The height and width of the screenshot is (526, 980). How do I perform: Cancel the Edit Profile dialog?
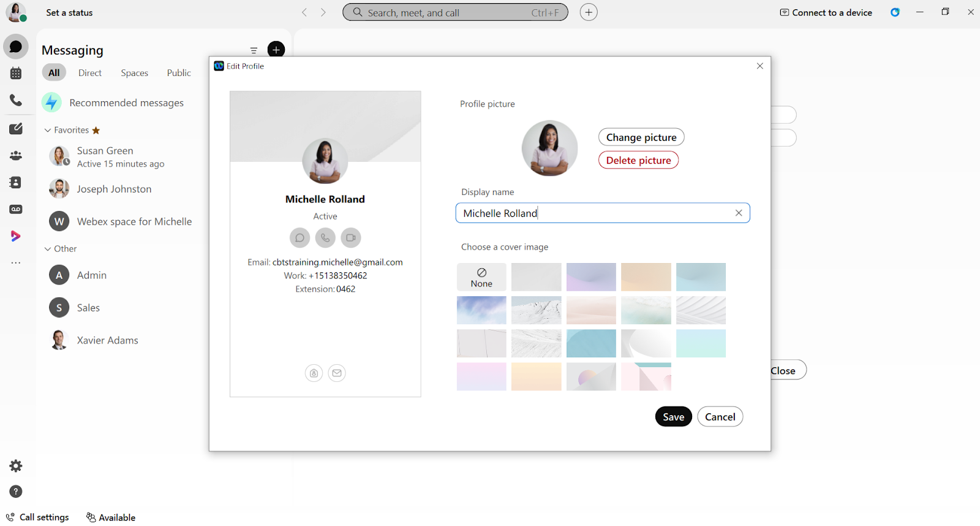pyautogui.click(x=720, y=417)
